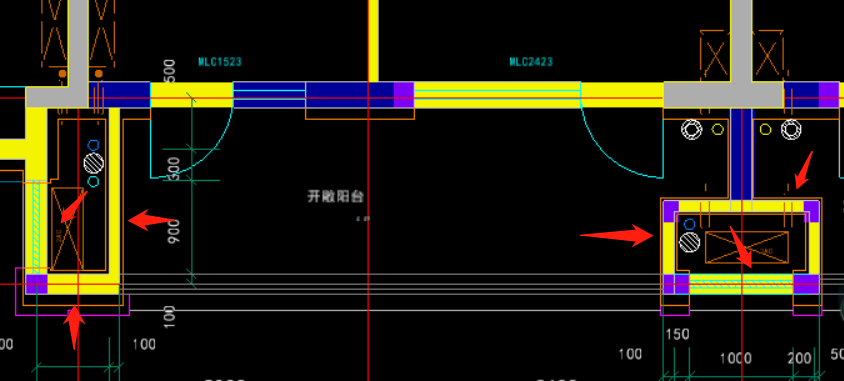Select the MLC2423 door label
The width and height of the screenshot is (844, 381).
tap(531, 62)
